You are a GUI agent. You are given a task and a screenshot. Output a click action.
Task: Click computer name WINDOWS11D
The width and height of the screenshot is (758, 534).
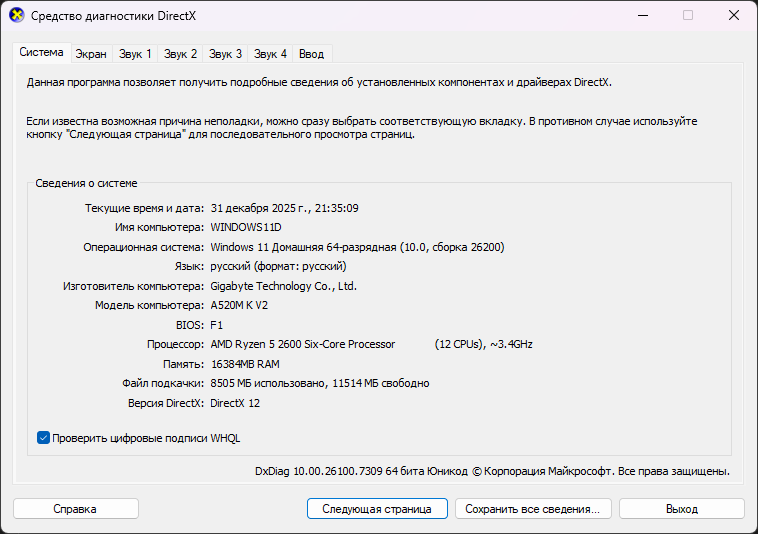coord(246,227)
